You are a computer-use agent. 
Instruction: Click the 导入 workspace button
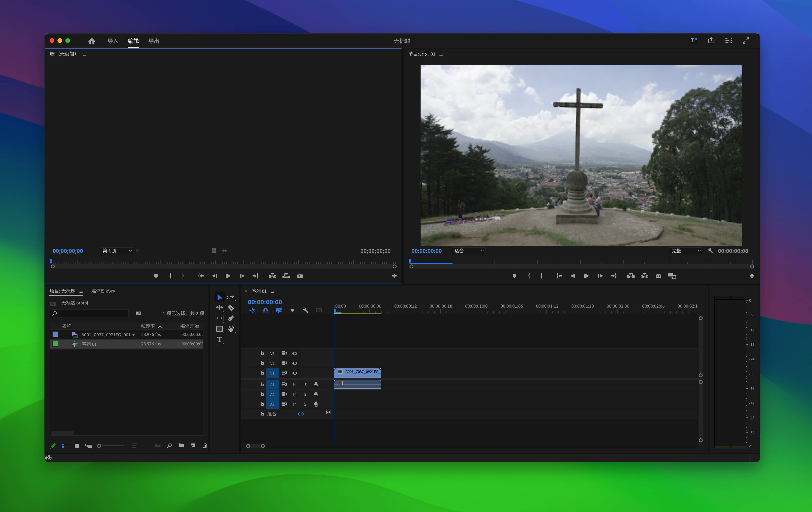(113, 41)
